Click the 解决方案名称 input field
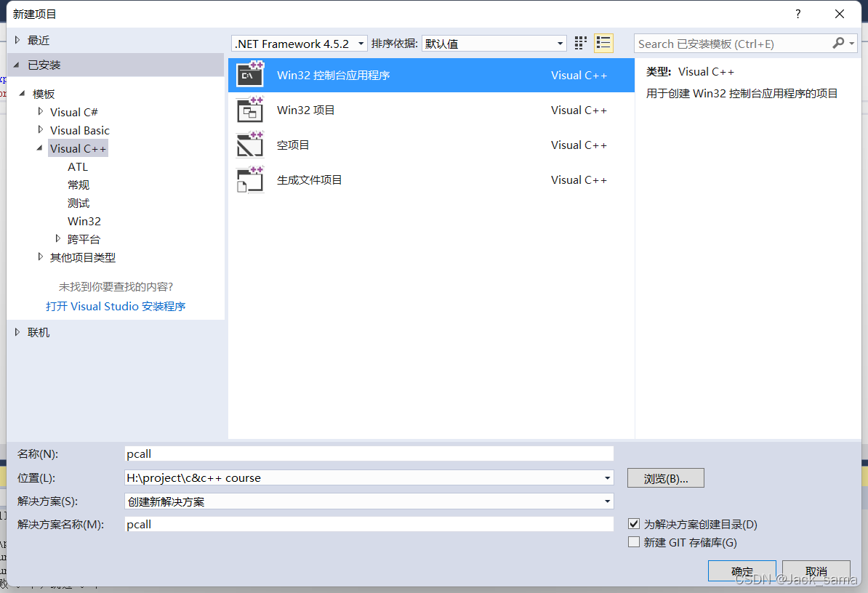 tap(369, 524)
